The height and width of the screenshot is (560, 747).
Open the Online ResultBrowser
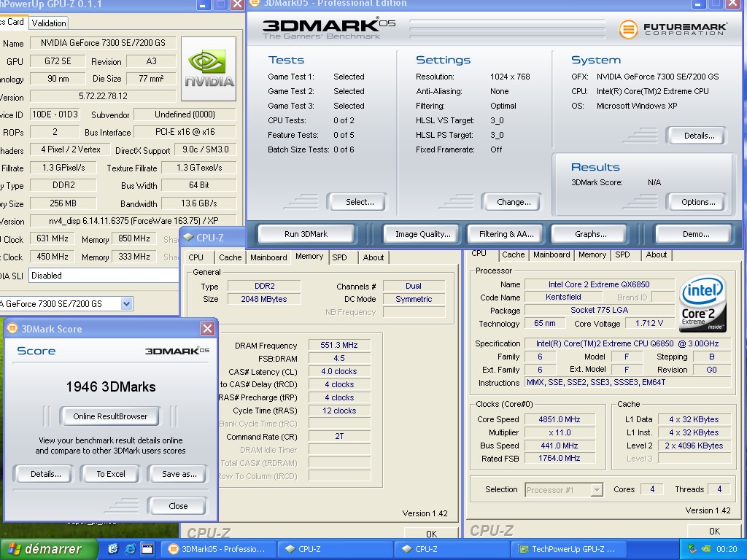(110, 416)
